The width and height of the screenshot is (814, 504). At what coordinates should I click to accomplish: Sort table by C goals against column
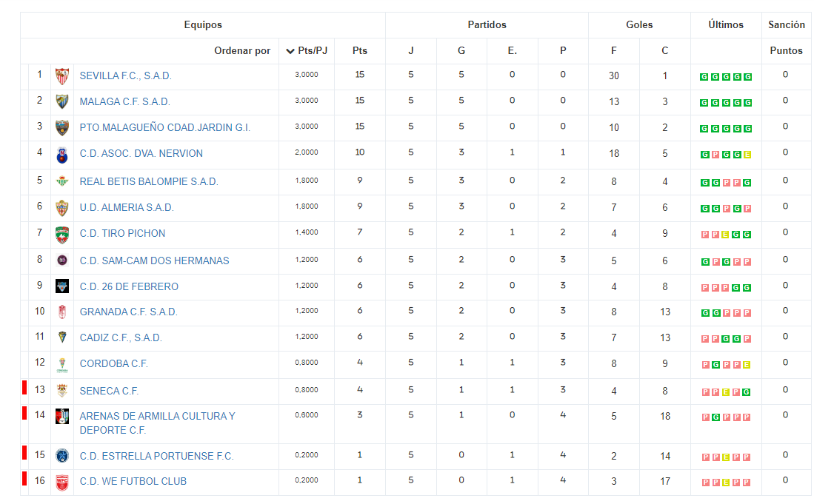point(665,51)
